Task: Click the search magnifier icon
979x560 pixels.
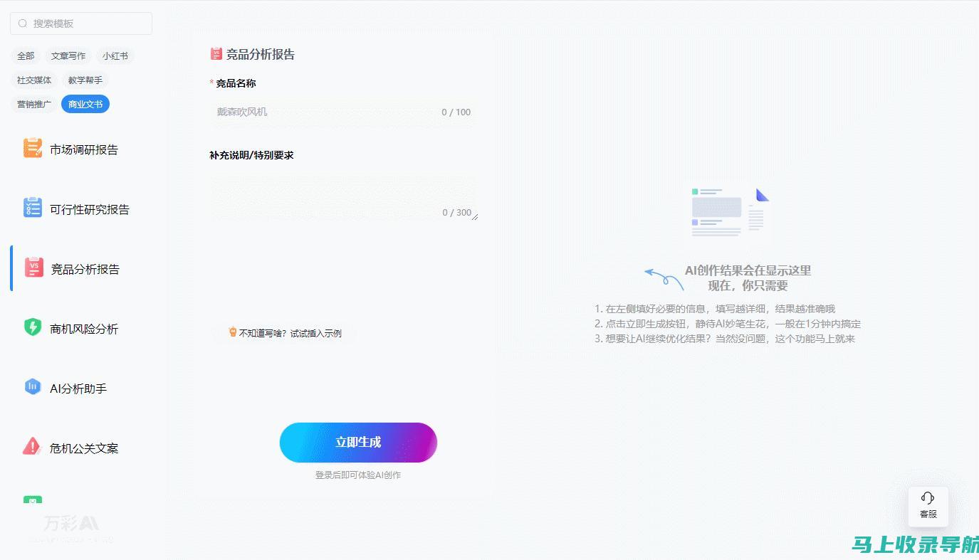Action: pos(23,23)
